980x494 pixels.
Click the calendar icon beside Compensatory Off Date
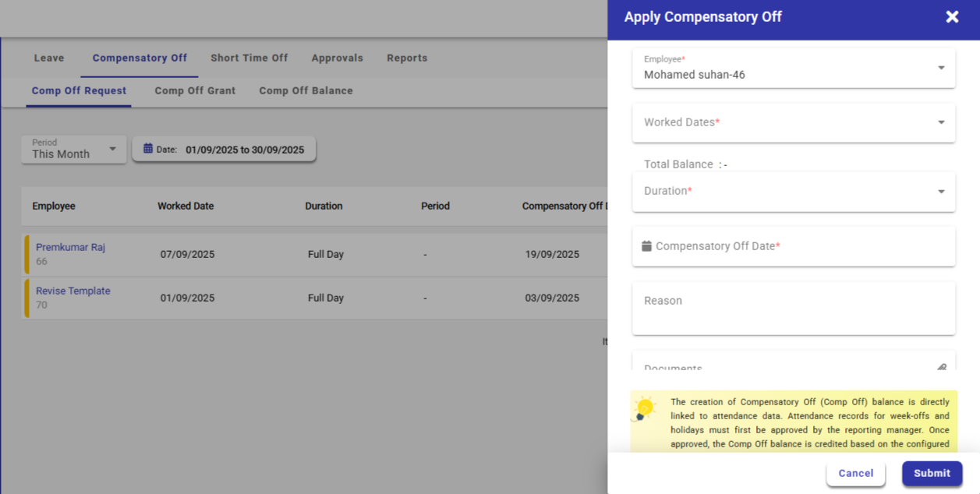(x=646, y=246)
